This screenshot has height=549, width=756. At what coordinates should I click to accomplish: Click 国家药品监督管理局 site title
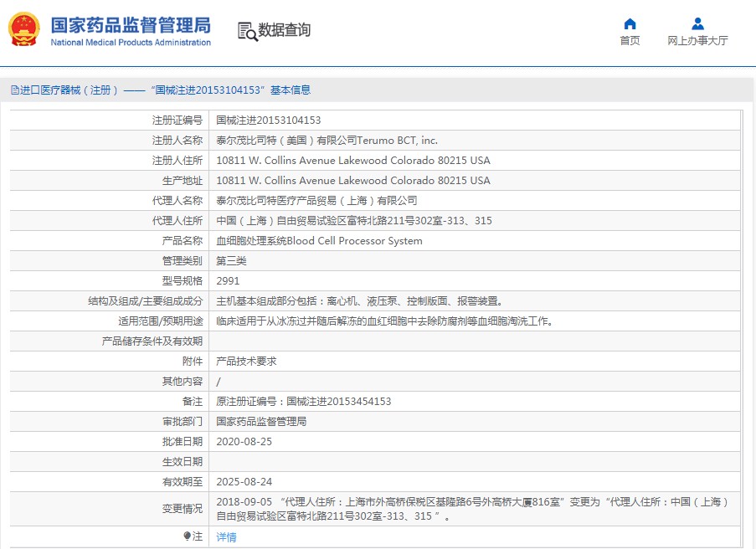tap(131, 25)
